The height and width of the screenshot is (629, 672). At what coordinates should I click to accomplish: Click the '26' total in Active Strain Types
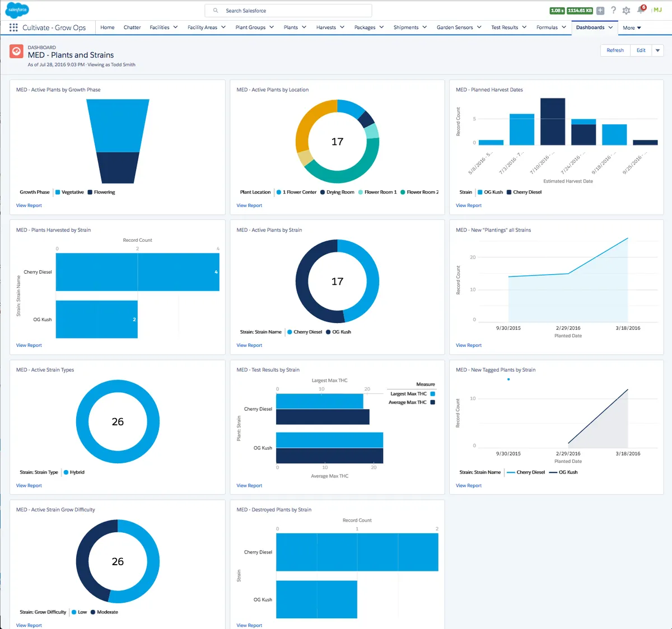(x=118, y=421)
